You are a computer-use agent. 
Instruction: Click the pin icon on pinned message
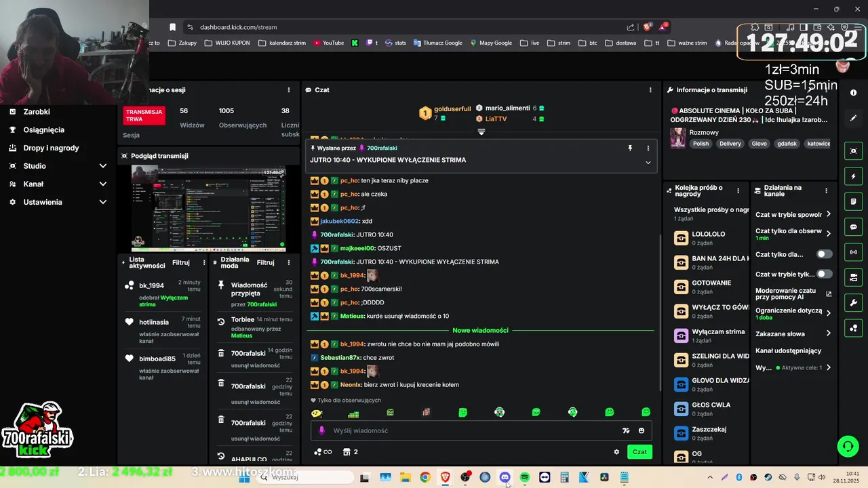630,148
